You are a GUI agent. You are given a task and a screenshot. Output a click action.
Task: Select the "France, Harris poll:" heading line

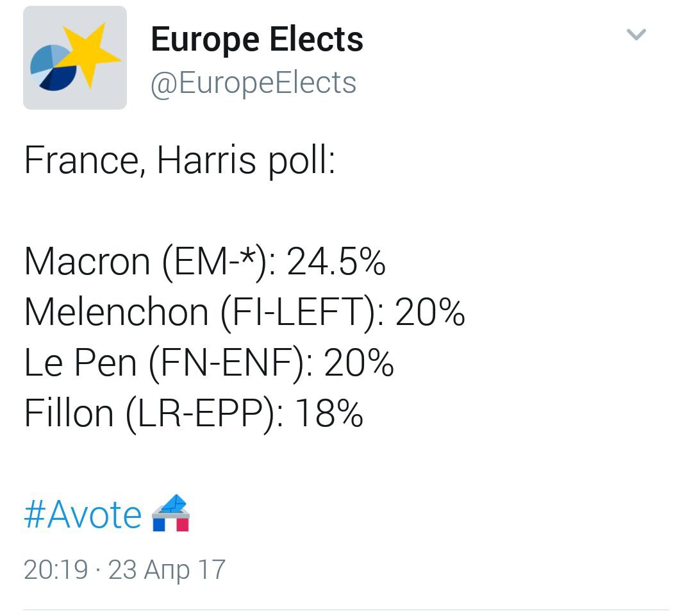179,160
